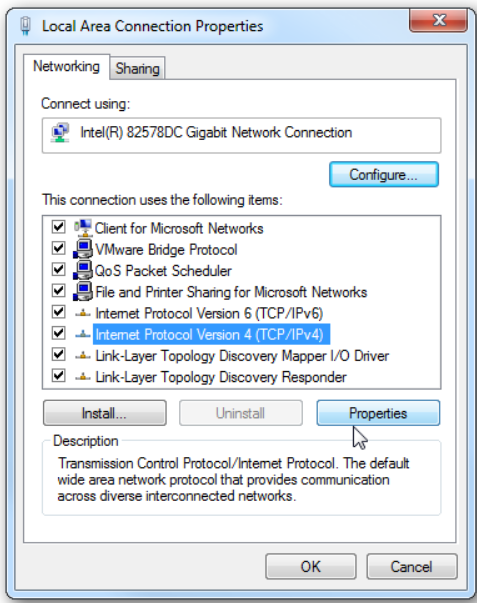Click the Uninstall button

pos(241,413)
